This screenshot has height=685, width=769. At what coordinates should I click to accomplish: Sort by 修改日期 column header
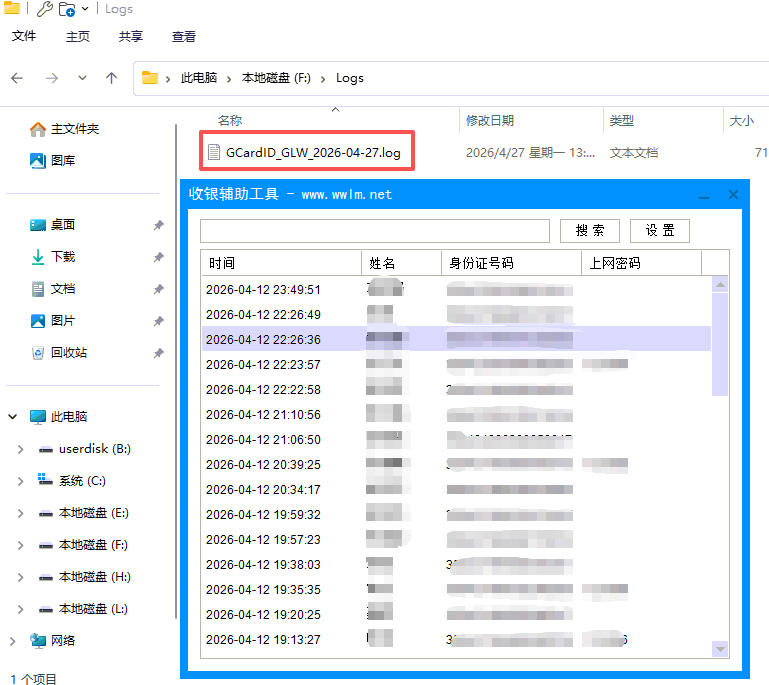(490, 121)
